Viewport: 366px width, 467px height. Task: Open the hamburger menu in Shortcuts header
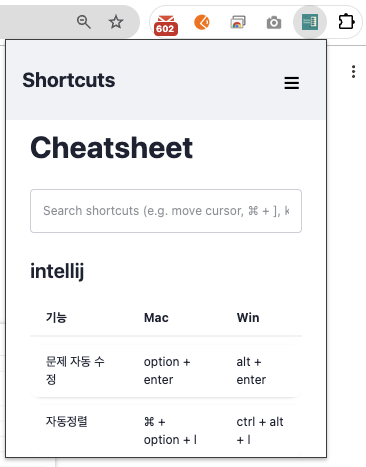(292, 83)
